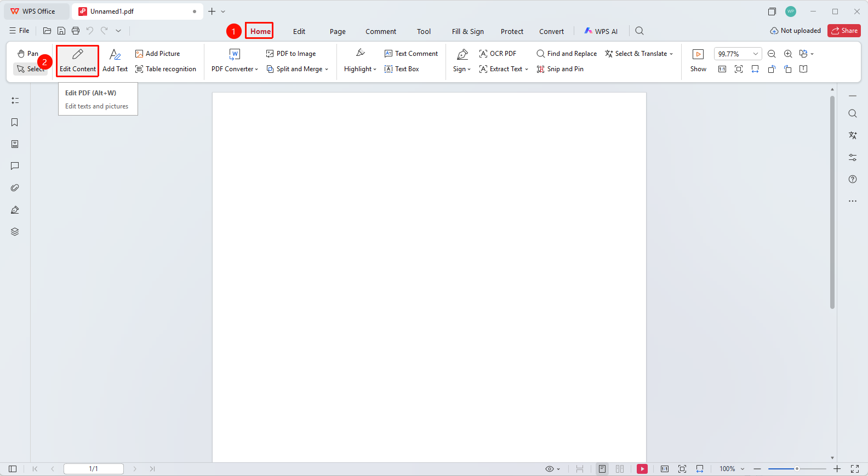The width and height of the screenshot is (868, 476).
Task: Switch to the Edit tab
Action: [x=299, y=31]
